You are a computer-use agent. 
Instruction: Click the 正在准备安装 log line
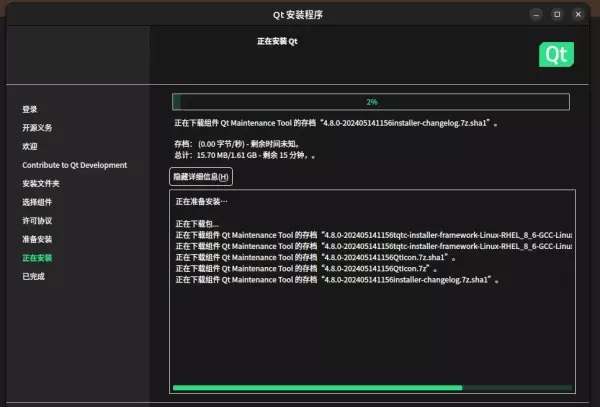point(202,202)
